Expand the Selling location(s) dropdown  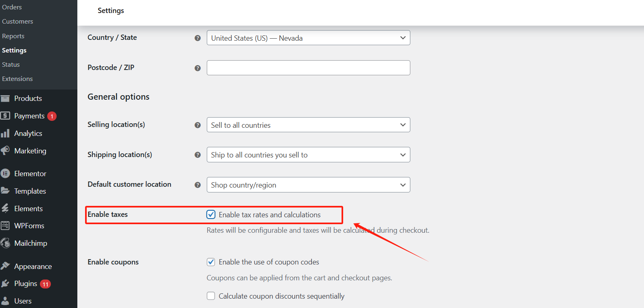pyautogui.click(x=308, y=125)
